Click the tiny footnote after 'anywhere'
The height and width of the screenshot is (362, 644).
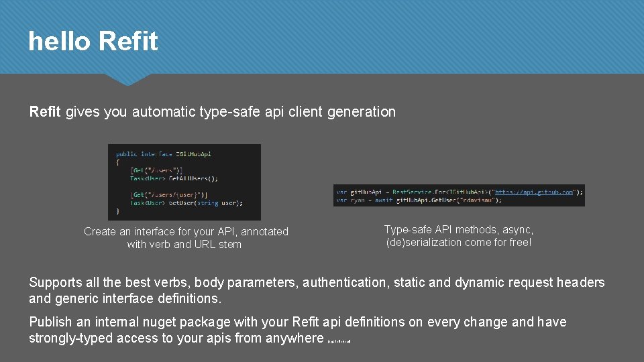click(x=339, y=341)
